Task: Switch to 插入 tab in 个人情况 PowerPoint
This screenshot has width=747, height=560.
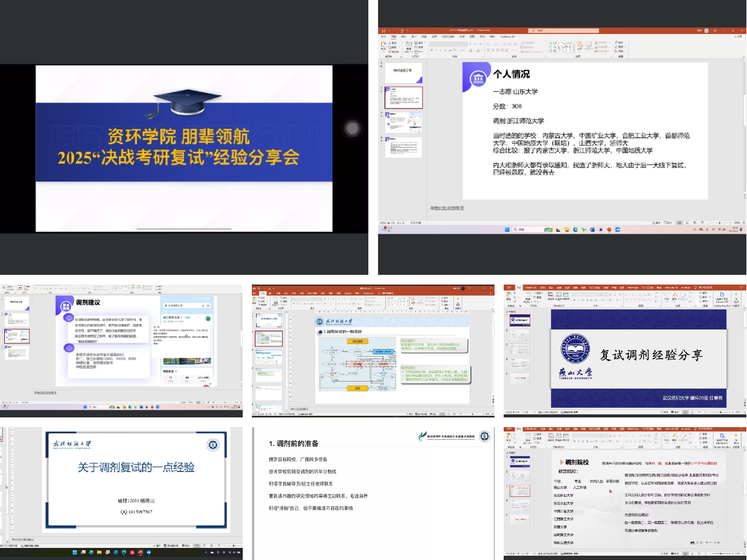Action: tap(404, 36)
